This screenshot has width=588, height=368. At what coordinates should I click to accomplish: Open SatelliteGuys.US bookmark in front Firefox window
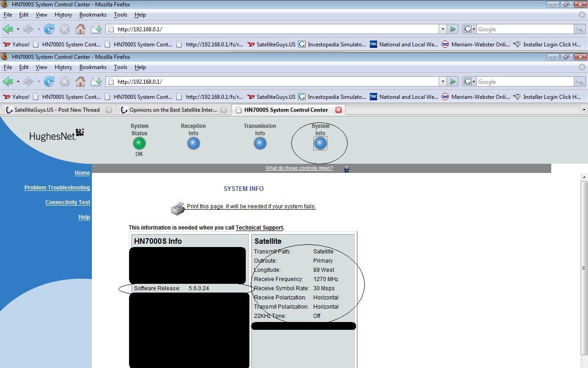click(x=271, y=97)
